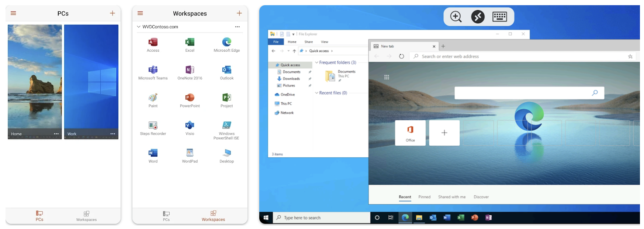Switch to PCs tab in Workspaces panel
Screen dimensions: 644x229
[166, 216]
